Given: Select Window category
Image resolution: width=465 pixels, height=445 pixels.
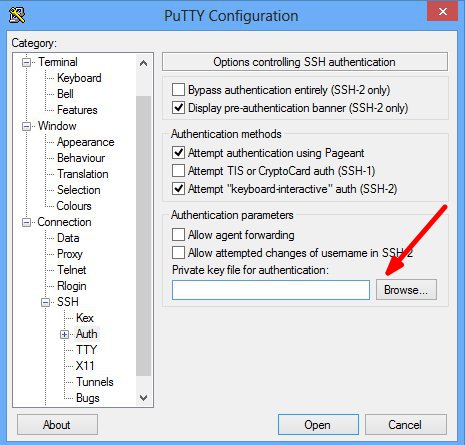Looking at the screenshot, I should coord(57,126).
